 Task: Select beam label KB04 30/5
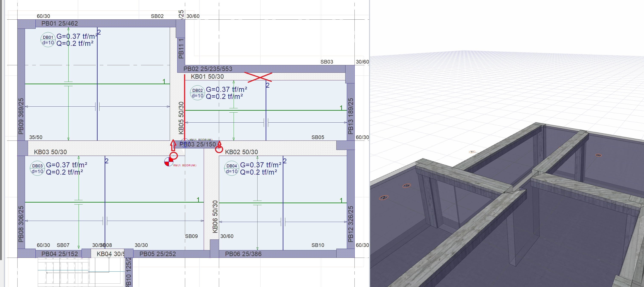pyautogui.click(x=110, y=254)
